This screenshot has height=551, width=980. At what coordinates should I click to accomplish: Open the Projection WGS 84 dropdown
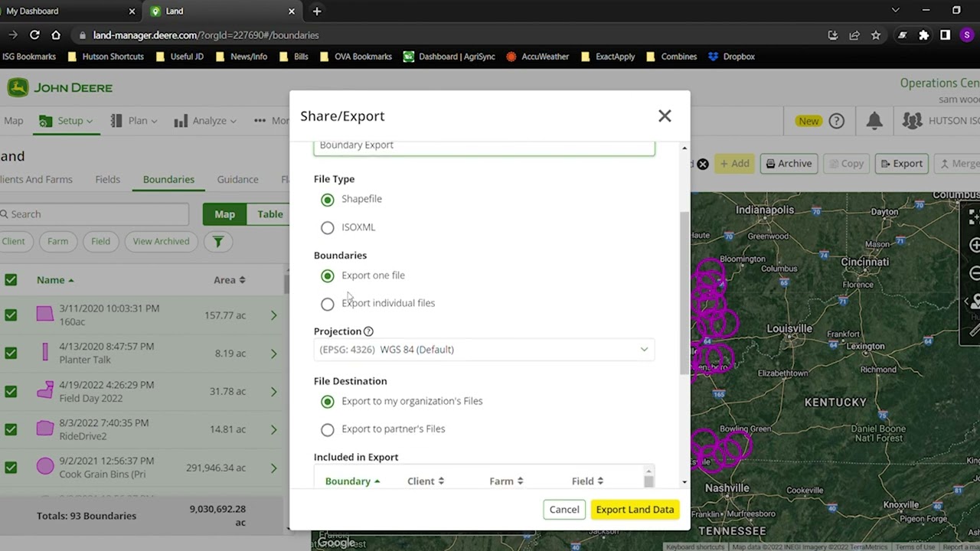[484, 350]
